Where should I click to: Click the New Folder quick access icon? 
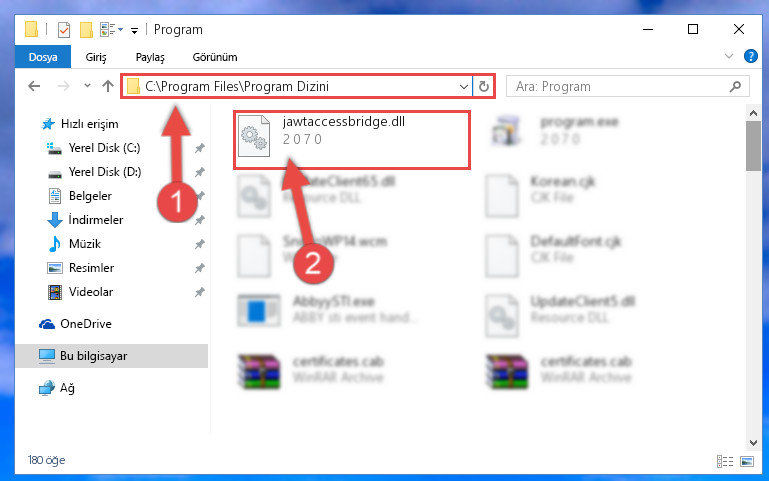click(x=86, y=30)
